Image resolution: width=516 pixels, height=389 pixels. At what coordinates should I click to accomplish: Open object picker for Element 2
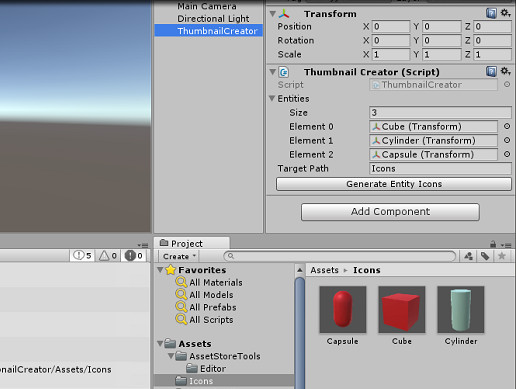click(507, 154)
